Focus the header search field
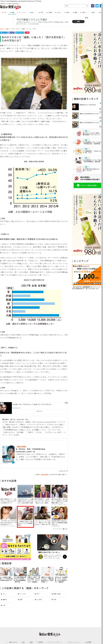Viewport: 103px width, 644px height. 75,6
